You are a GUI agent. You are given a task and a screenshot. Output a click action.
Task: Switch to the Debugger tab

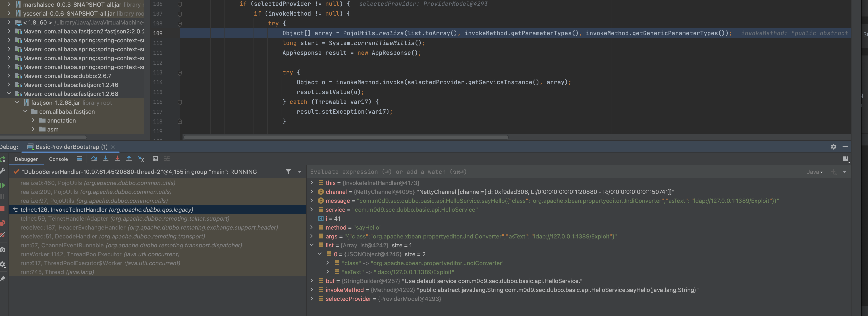(x=26, y=159)
